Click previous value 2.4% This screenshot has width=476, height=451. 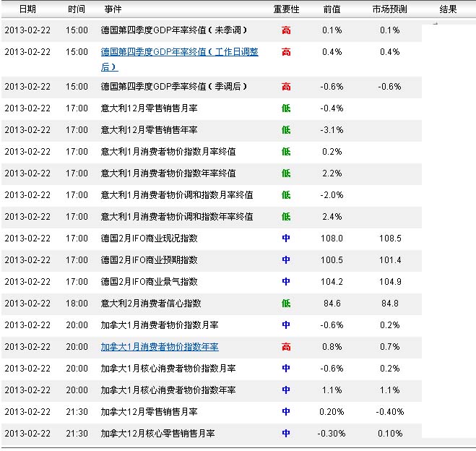point(332,217)
